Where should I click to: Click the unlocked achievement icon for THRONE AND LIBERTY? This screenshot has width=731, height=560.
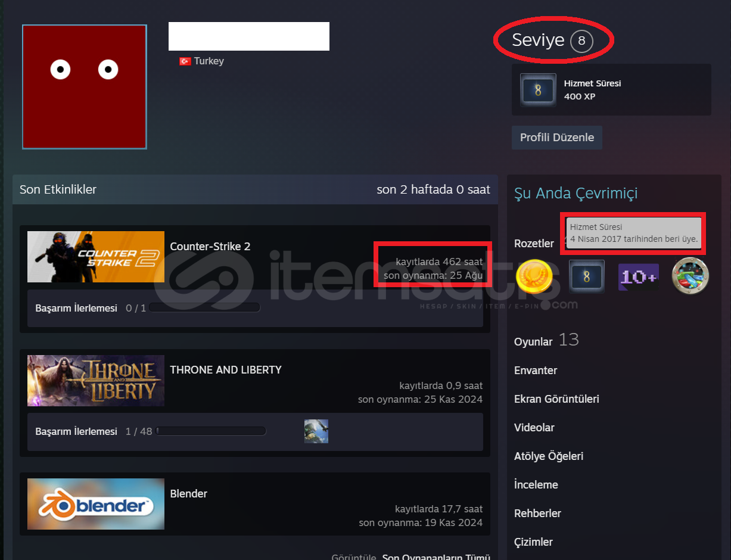pyautogui.click(x=316, y=431)
